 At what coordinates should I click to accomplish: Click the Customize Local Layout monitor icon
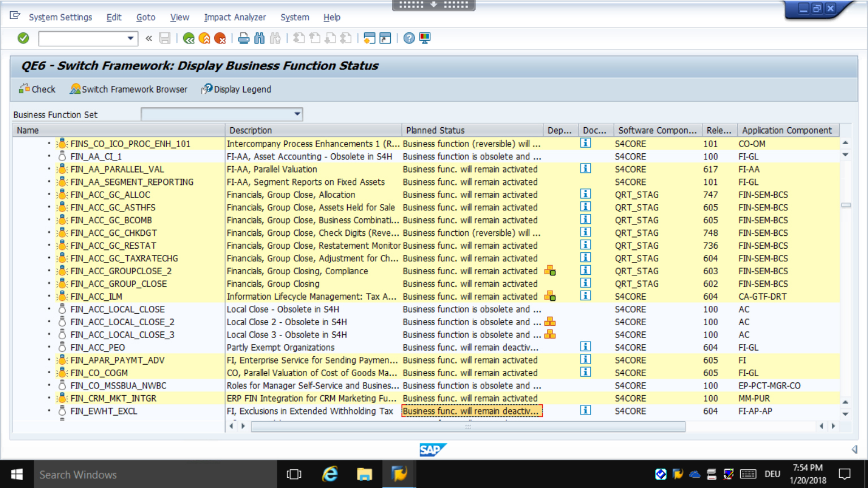[x=425, y=38]
